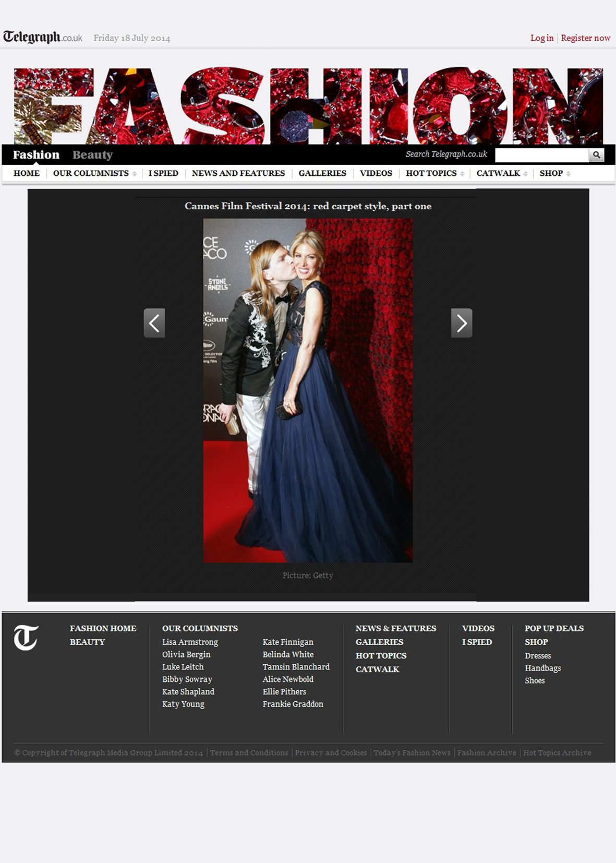Click the Log in link
The image size is (616, 863).
(x=541, y=38)
